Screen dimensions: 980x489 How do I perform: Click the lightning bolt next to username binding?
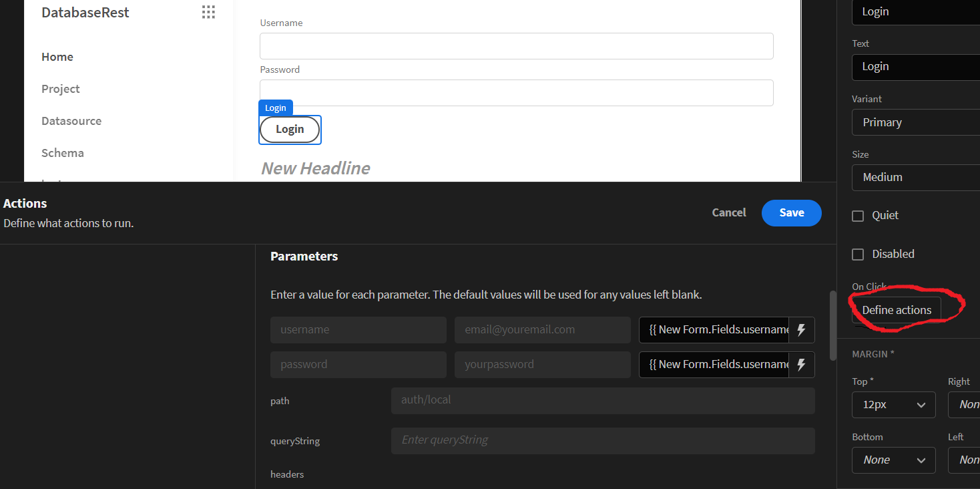point(802,329)
